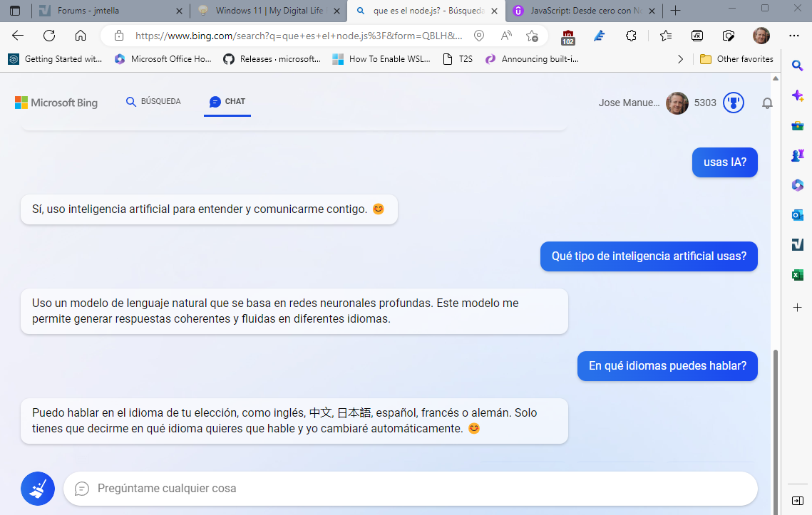Click 'En qué idiomas puedes hablar?' message
Screen dimensions: 812x515
tap(667, 366)
